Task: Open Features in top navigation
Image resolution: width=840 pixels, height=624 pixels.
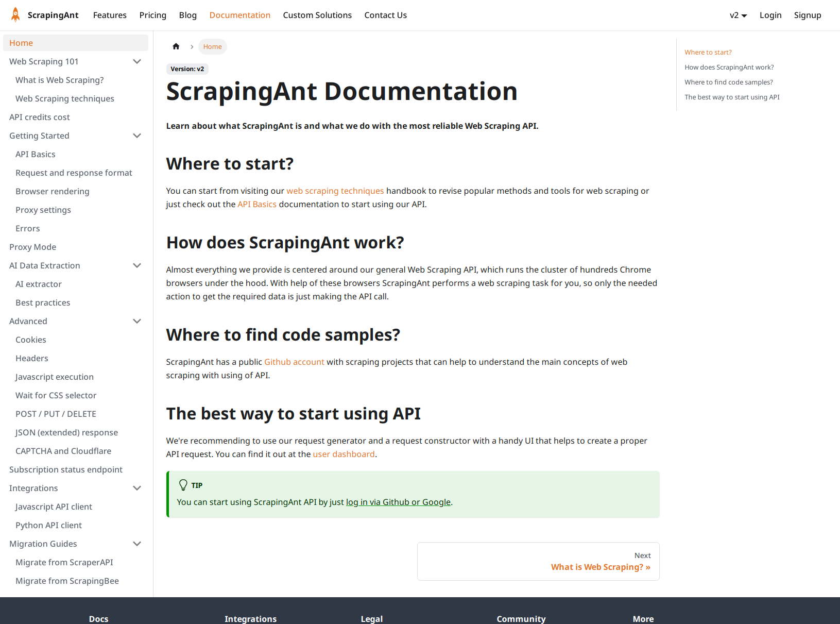Action: click(110, 15)
